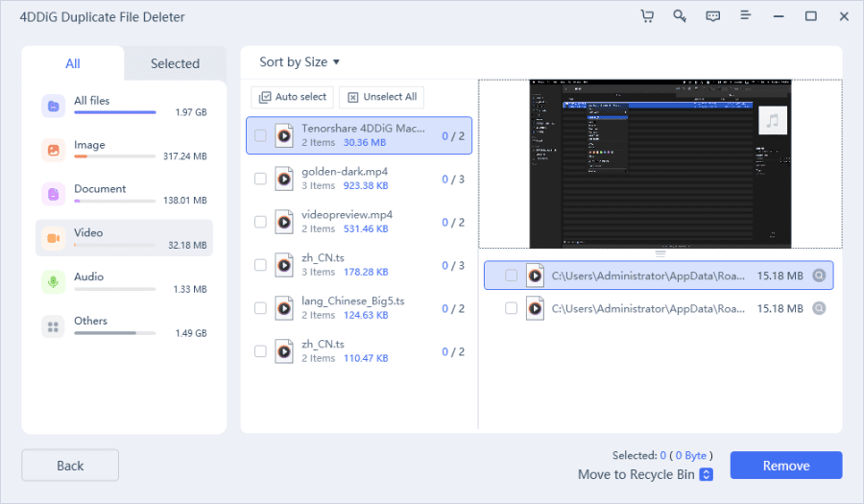The width and height of the screenshot is (864, 504).
Task: Click the Remove button
Action: 785,466
